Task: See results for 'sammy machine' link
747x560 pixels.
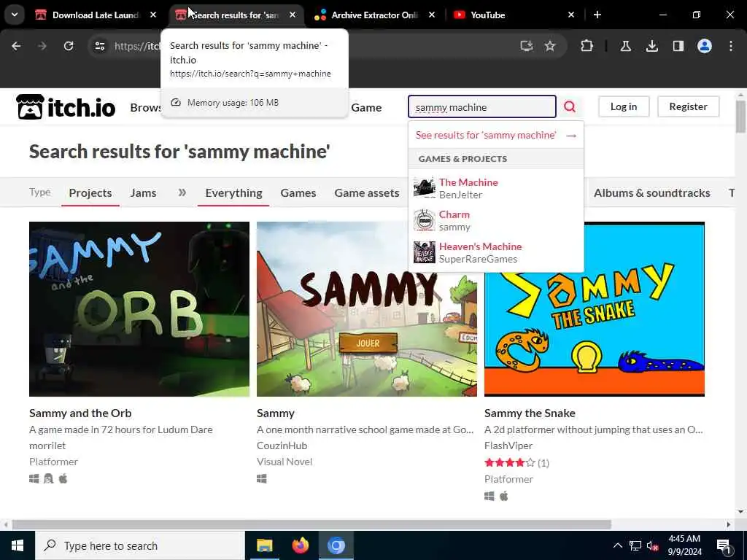Action: [495, 135]
